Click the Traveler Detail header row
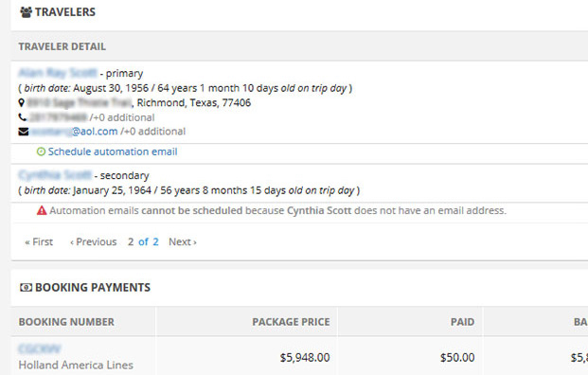Screen dimensions: 588x375 pos(299,46)
